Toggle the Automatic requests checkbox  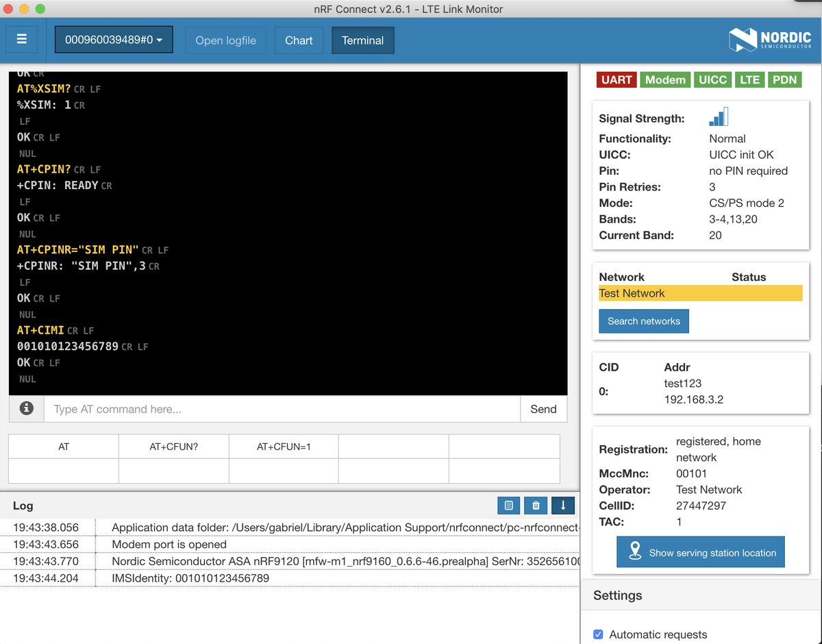[x=598, y=634]
